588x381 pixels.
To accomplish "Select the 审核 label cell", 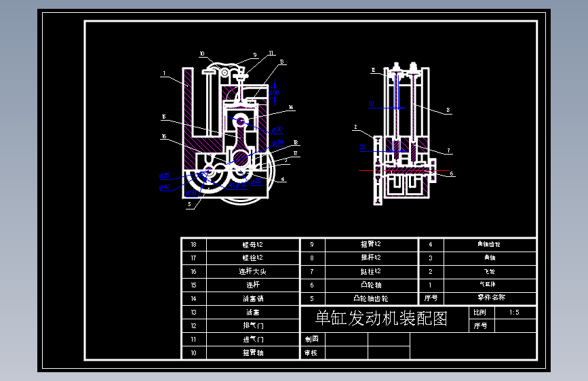I will (312, 353).
